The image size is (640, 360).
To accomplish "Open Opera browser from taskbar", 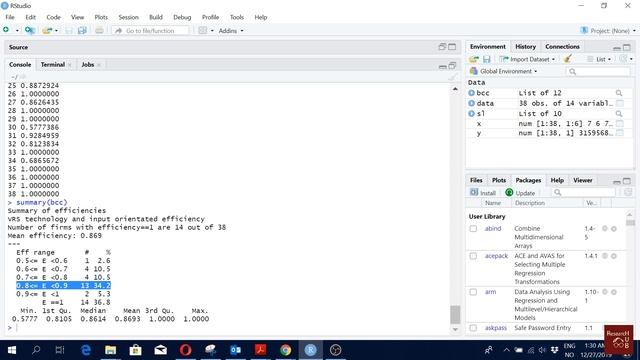I will tap(185, 350).
